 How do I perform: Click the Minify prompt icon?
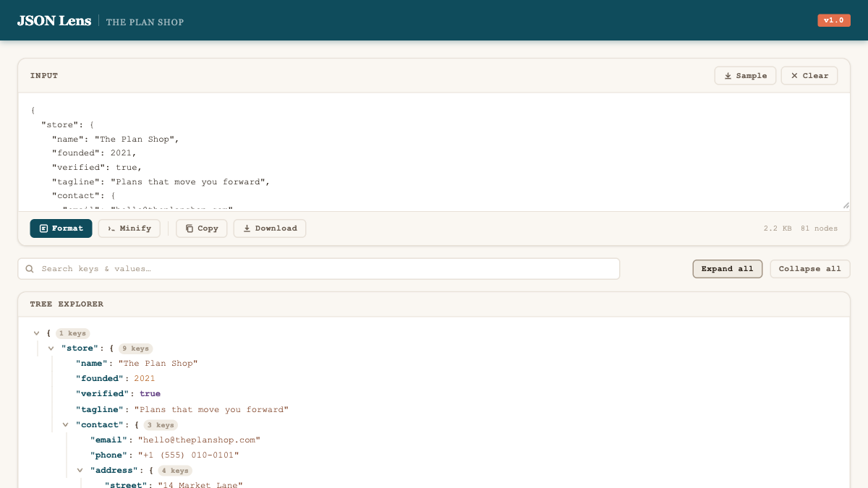coord(111,228)
